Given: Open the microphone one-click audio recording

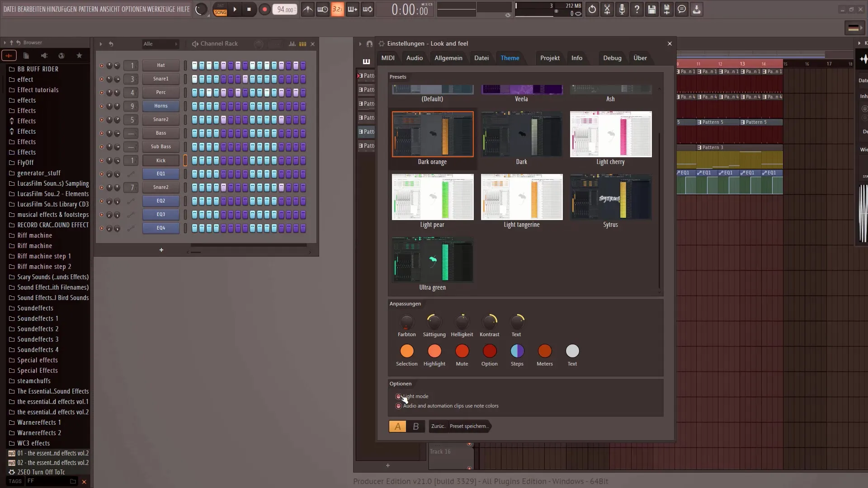Looking at the screenshot, I should tap(622, 9).
